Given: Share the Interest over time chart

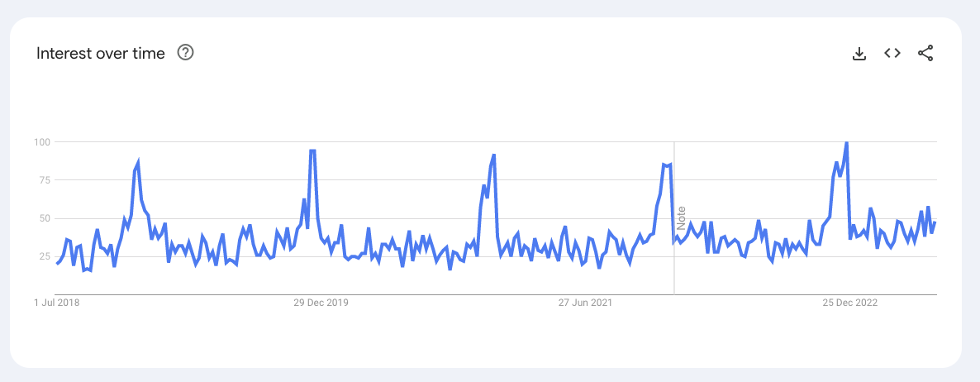Looking at the screenshot, I should click(x=925, y=54).
